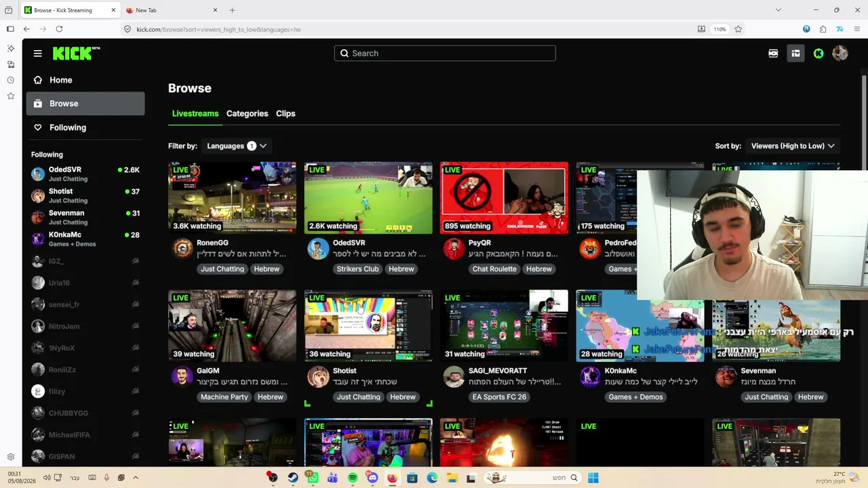Click the GalGM channel name
The width and height of the screenshot is (868, 488).
[208, 371]
